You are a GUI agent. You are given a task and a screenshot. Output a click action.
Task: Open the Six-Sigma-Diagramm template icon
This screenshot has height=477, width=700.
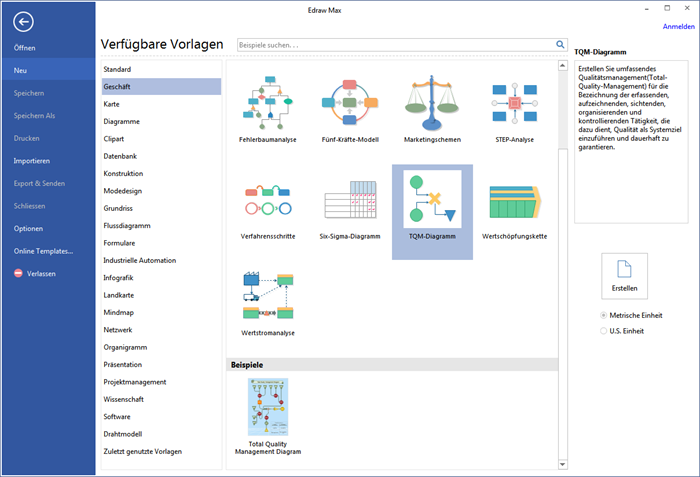coord(350,200)
